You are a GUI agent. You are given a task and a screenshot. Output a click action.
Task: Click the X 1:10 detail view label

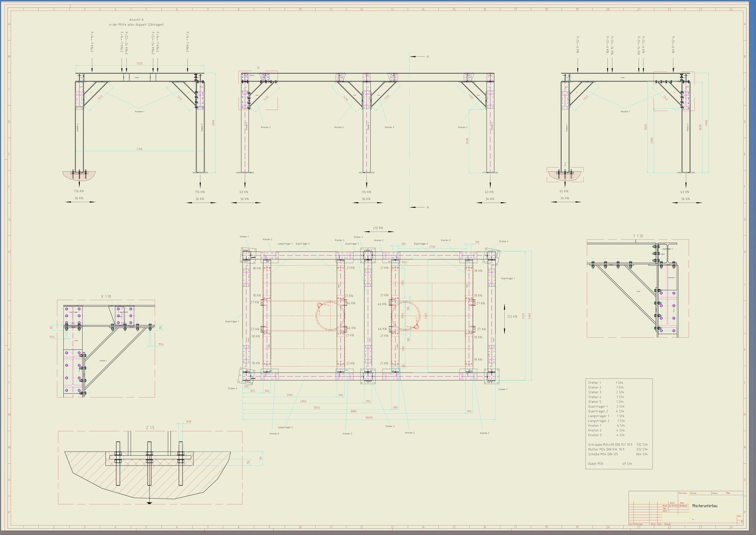pos(106,296)
